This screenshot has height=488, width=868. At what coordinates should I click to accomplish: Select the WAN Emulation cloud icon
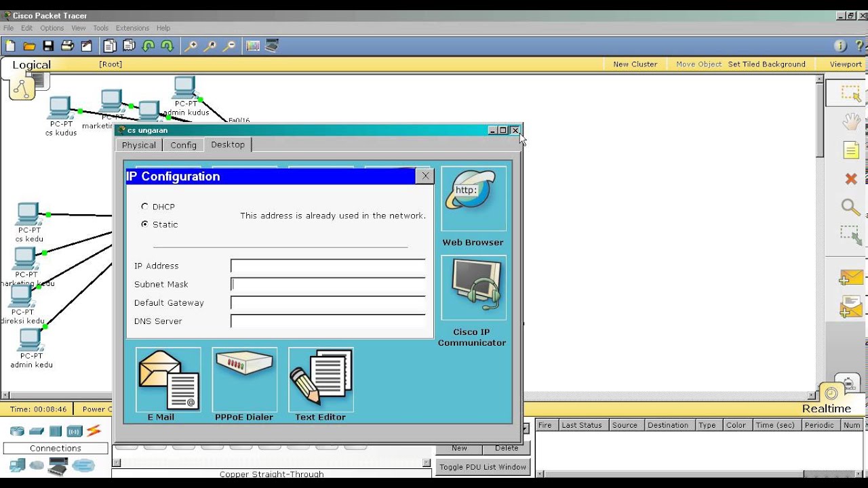[37, 466]
